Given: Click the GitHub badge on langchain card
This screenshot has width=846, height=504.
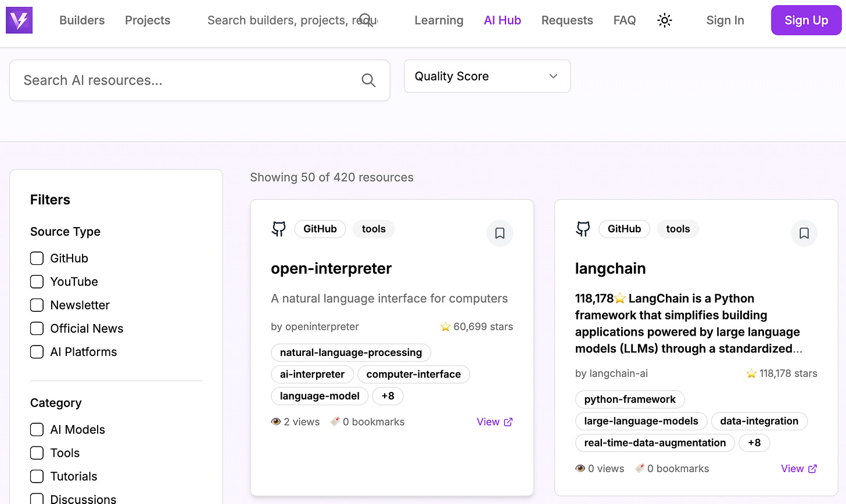Looking at the screenshot, I should click(x=625, y=229).
